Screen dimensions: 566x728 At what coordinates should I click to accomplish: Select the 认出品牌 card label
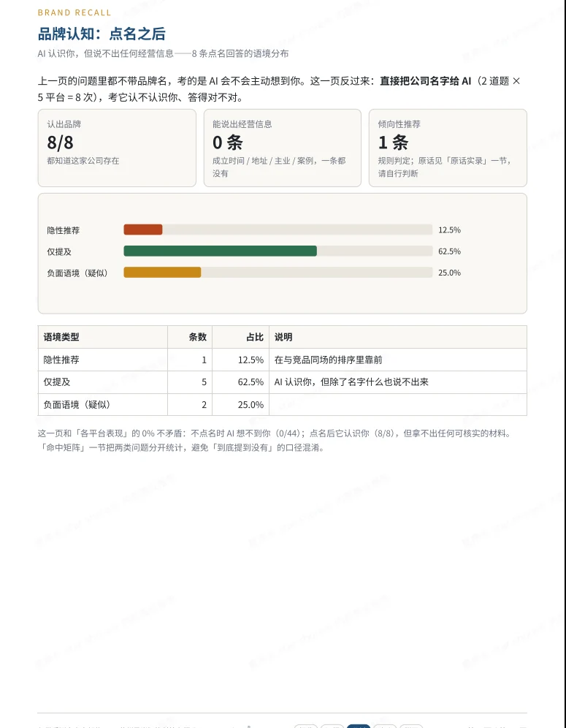point(64,124)
